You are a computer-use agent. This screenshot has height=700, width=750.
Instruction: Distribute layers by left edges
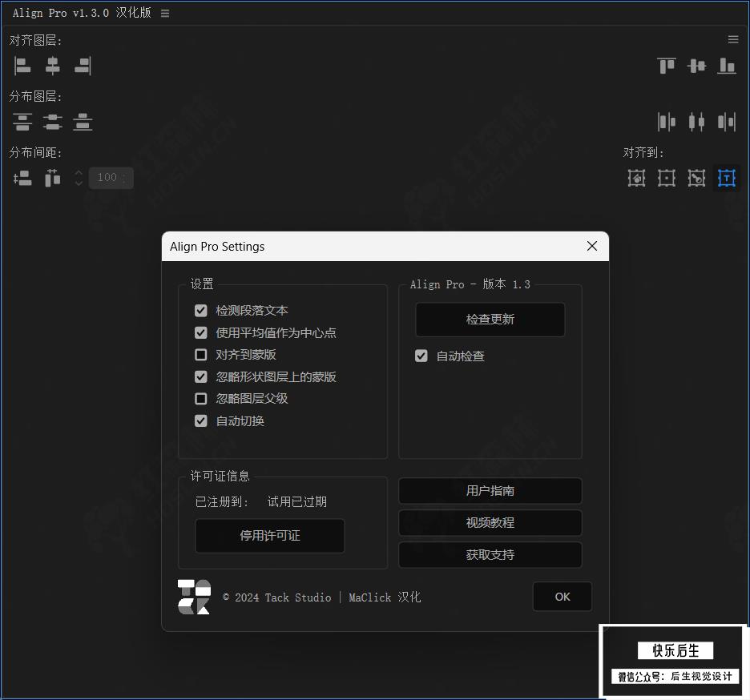tap(667, 122)
